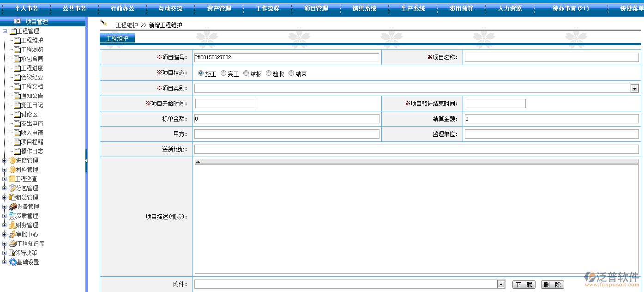The image size is (644, 292).
Task: Click the 监理单位 input field
Action: [x=552, y=134]
